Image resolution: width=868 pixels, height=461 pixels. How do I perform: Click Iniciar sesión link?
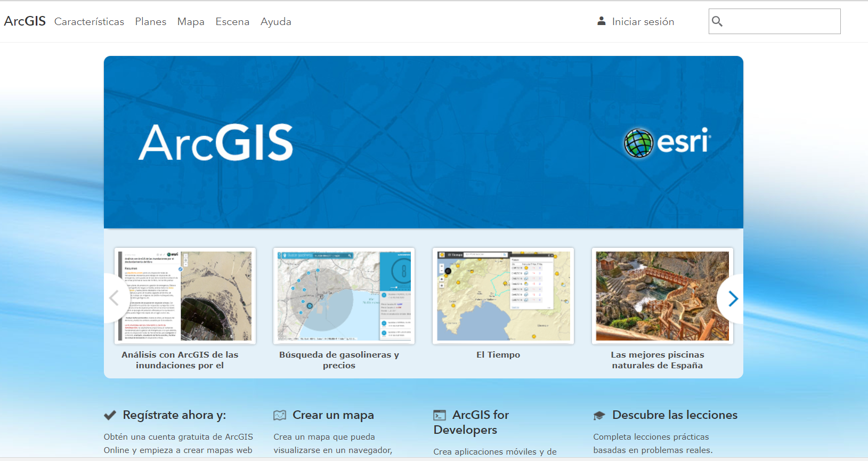tap(643, 22)
